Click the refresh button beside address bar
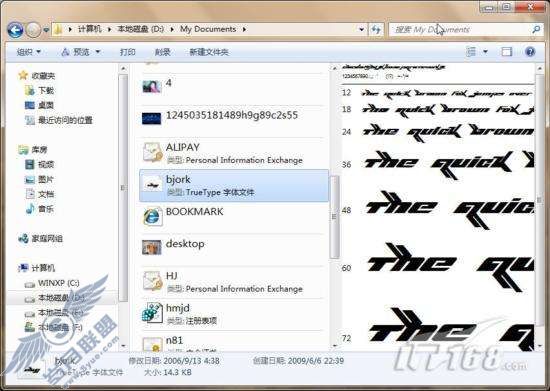Viewport: 550px width, 391px height. coord(376,29)
